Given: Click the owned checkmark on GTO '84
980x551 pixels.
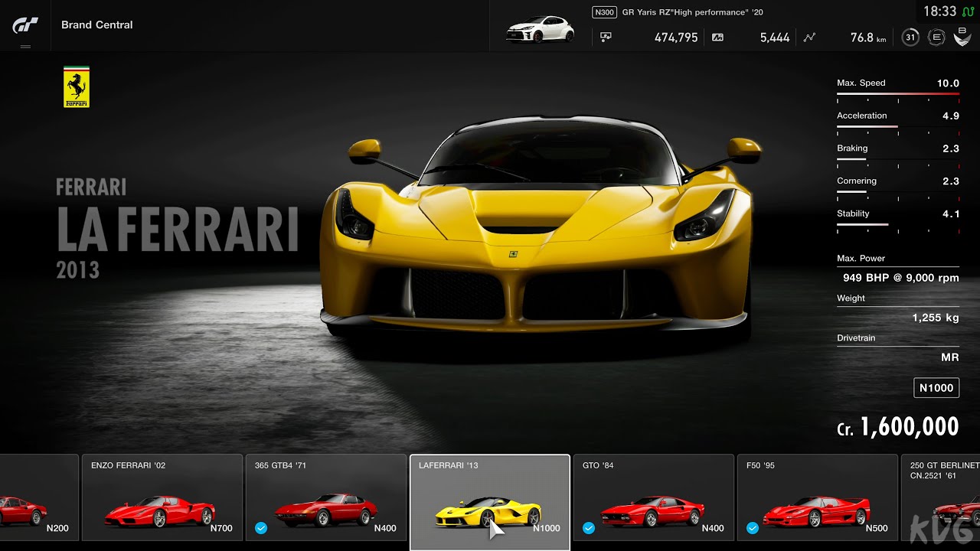Looking at the screenshot, I should (x=589, y=528).
